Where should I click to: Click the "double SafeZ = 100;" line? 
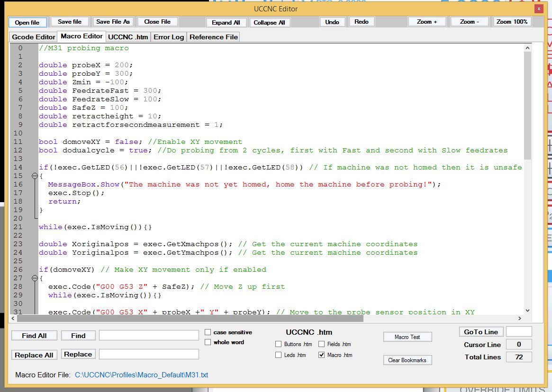83,107
